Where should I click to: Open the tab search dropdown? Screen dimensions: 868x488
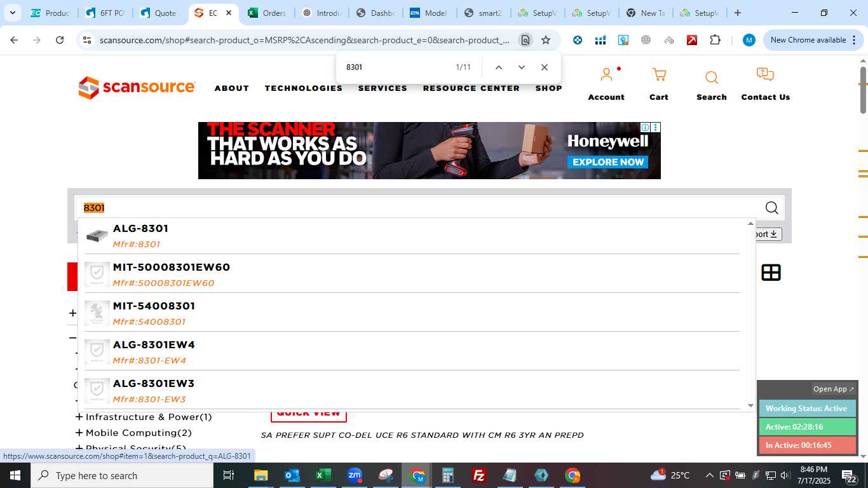(x=12, y=13)
